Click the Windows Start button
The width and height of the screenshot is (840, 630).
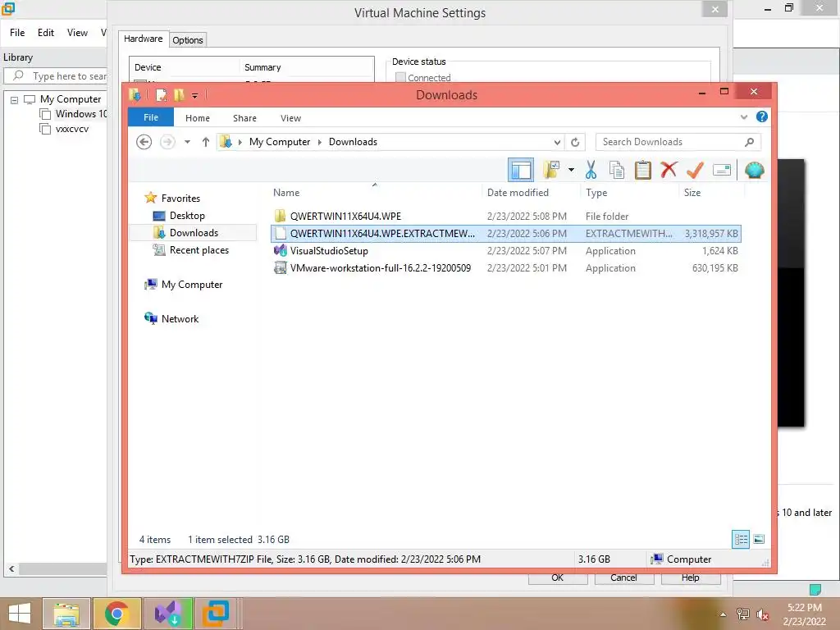click(x=20, y=614)
